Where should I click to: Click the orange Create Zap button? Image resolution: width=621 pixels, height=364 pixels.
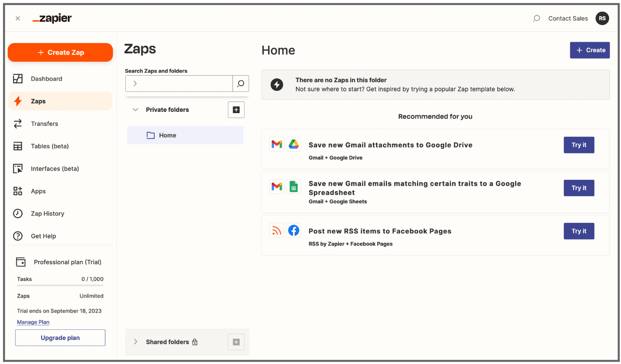point(60,52)
